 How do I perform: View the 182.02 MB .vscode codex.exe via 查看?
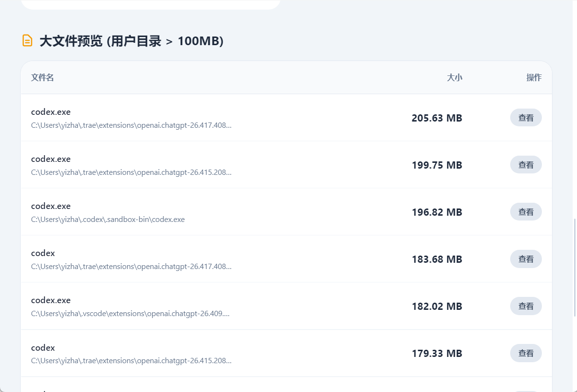tap(526, 306)
